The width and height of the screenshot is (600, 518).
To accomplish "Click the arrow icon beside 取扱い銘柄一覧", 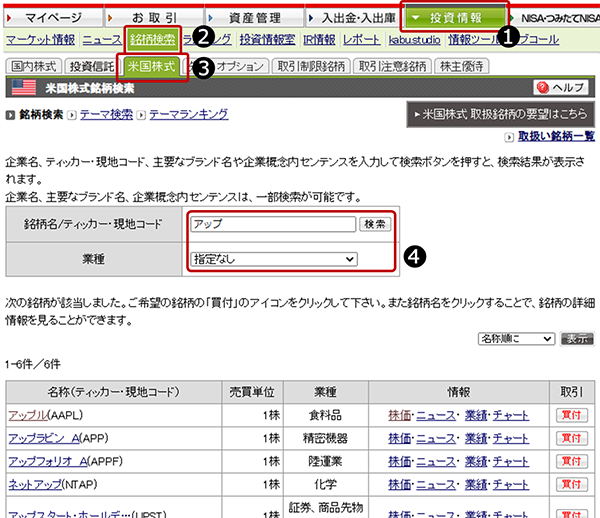I will click(511, 136).
